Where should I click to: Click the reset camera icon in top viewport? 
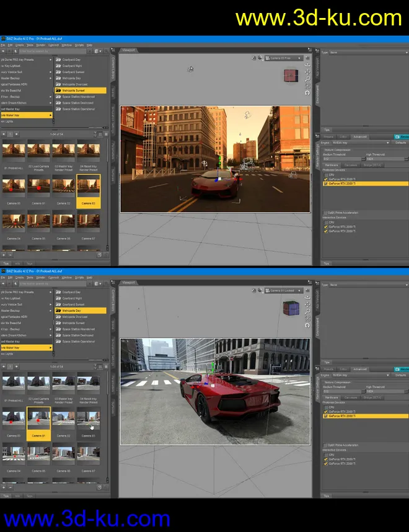307,92
